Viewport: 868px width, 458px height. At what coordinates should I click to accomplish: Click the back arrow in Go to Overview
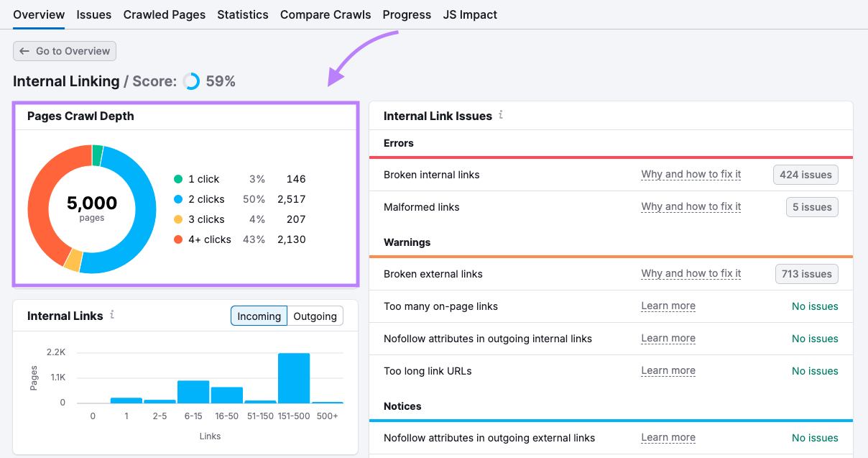(x=24, y=51)
